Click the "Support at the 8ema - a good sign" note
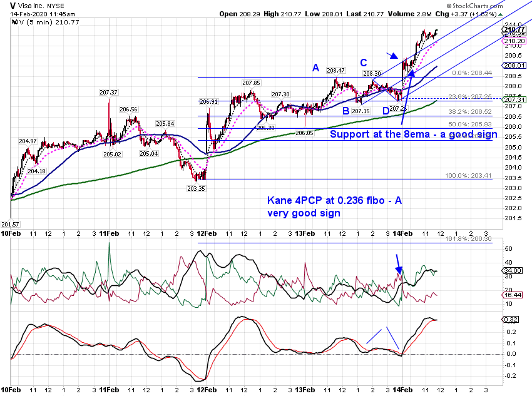 414,135
